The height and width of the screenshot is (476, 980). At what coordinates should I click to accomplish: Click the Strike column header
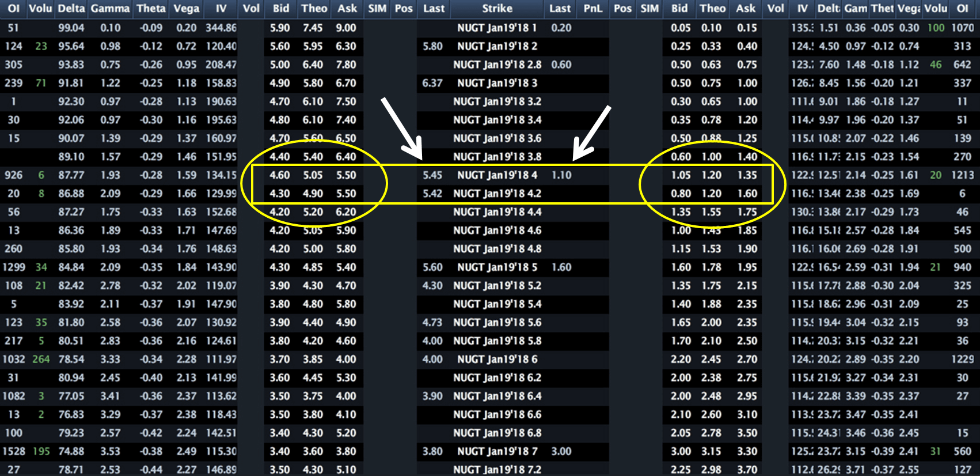coord(497,9)
